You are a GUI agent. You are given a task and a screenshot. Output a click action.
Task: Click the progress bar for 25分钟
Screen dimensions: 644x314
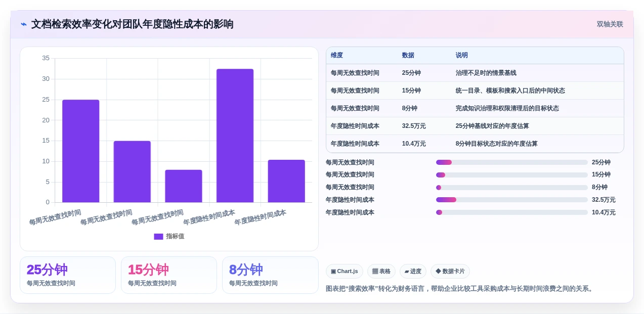pos(512,162)
